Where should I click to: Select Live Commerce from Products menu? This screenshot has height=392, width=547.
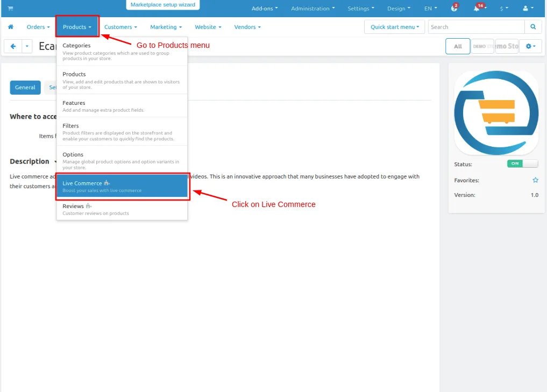122,186
